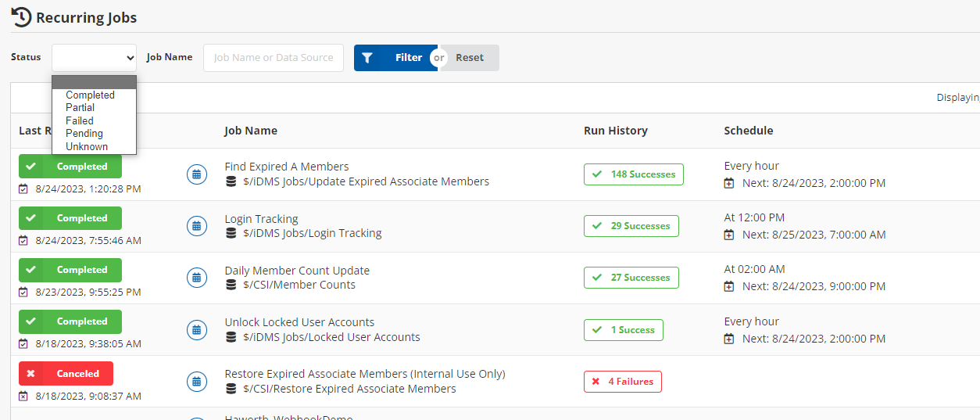Select Failed status option
980x420 pixels.
tap(79, 121)
